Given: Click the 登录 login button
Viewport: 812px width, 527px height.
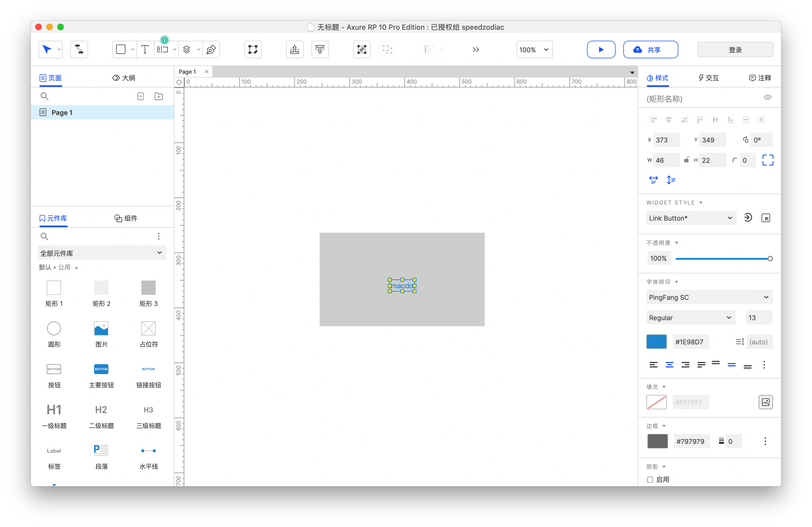Looking at the screenshot, I should point(735,50).
